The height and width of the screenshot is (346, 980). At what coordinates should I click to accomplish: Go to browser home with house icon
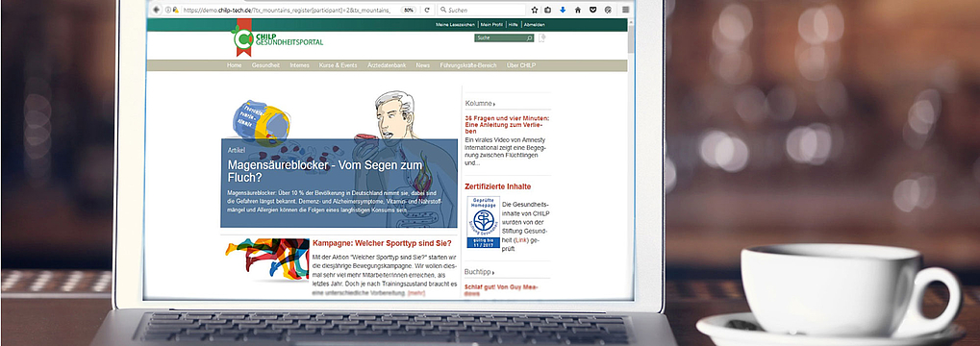[577, 10]
